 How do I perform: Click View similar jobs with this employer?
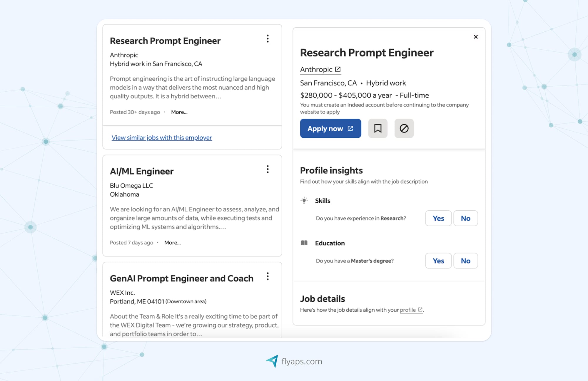pos(162,137)
